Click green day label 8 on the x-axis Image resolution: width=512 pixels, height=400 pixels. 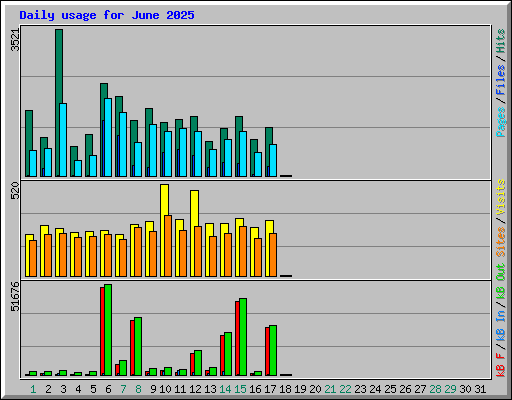coord(138,389)
